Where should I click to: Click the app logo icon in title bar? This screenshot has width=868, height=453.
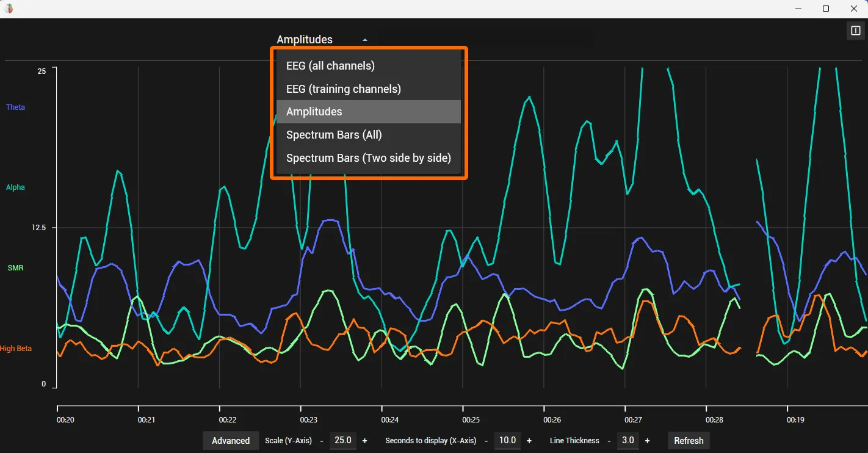click(9, 9)
